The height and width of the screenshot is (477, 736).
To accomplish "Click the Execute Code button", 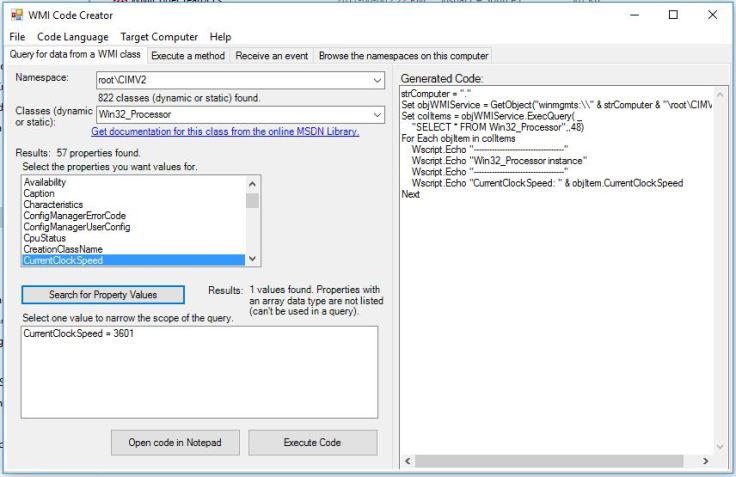I will tap(312, 443).
